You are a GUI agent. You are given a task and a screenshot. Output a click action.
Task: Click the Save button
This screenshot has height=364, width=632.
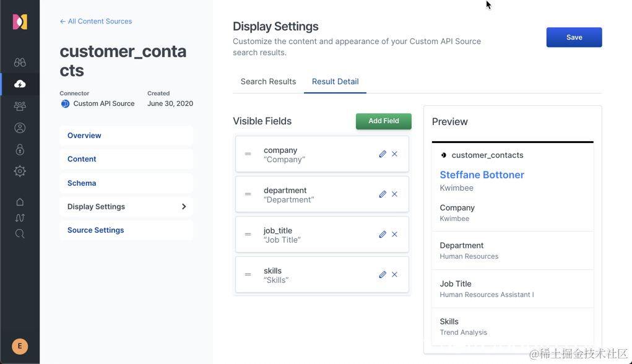tap(574, 37)
